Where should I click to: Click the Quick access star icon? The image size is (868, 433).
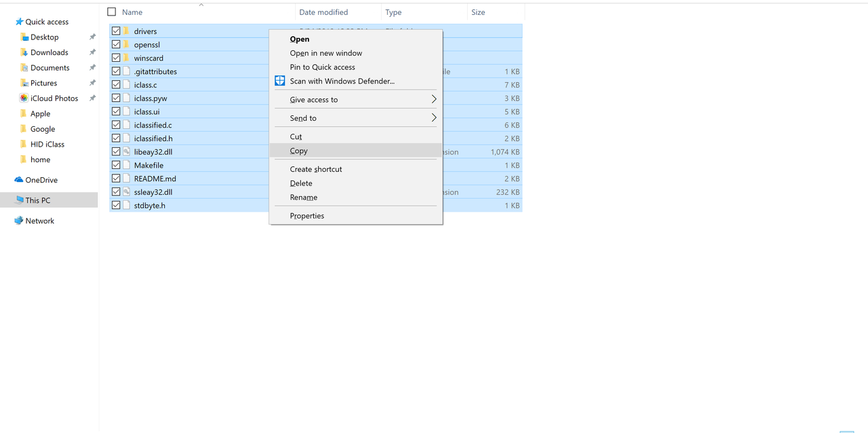coord(19,22)
